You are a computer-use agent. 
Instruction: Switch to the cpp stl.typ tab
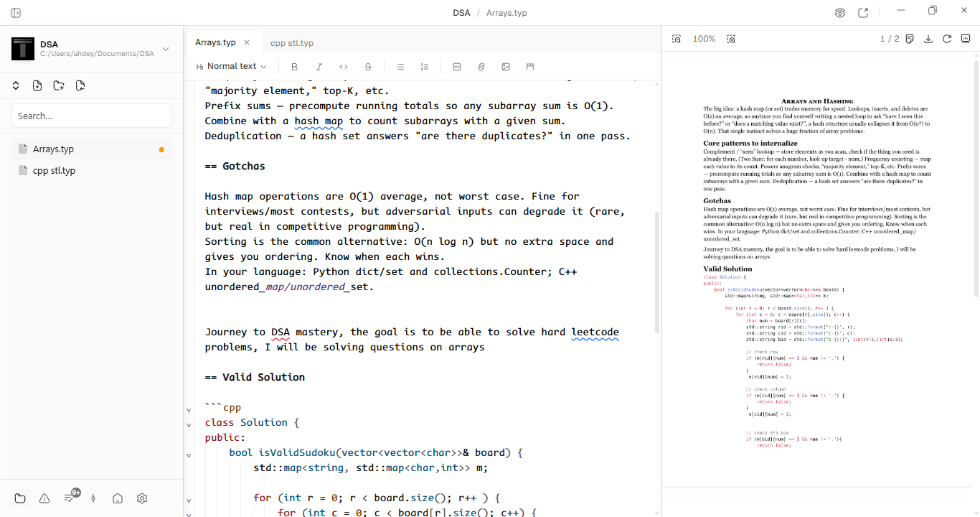coord(292,43)
